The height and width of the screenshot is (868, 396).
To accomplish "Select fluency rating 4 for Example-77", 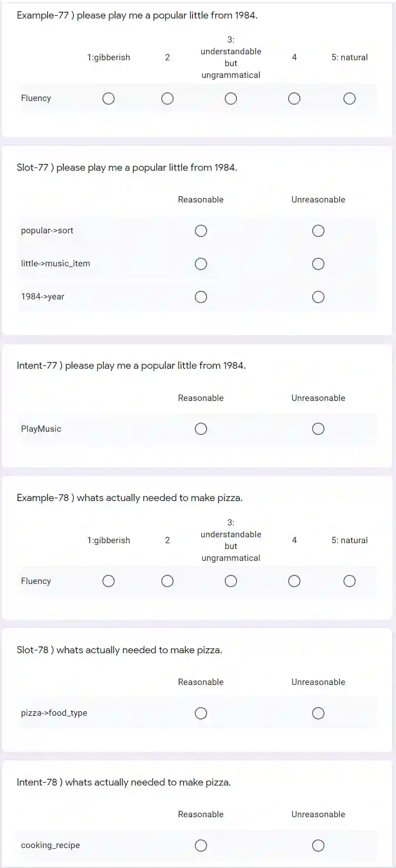I will [294, 99].
